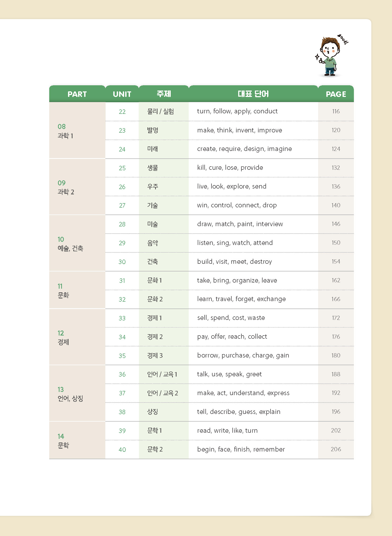Screen dimensions: 392x536
Task: Click the 13 언어, 상징 part cell
Action: pyautogui.click(x=70, y=394)
